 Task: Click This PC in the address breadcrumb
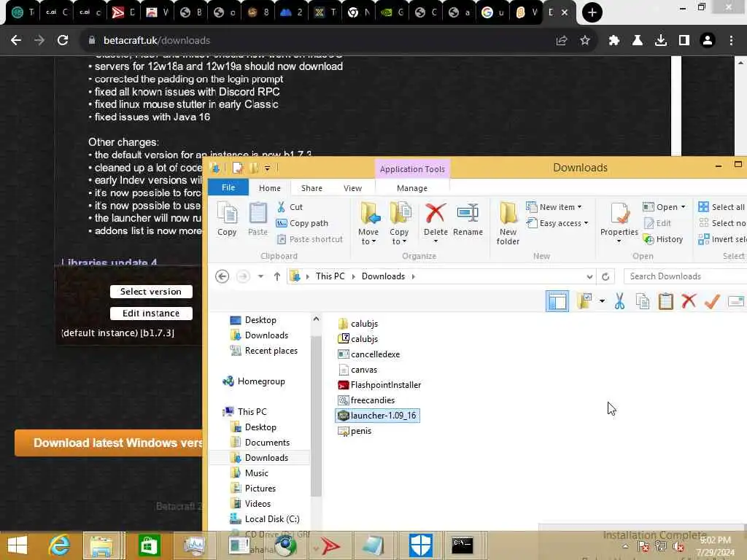330,276
